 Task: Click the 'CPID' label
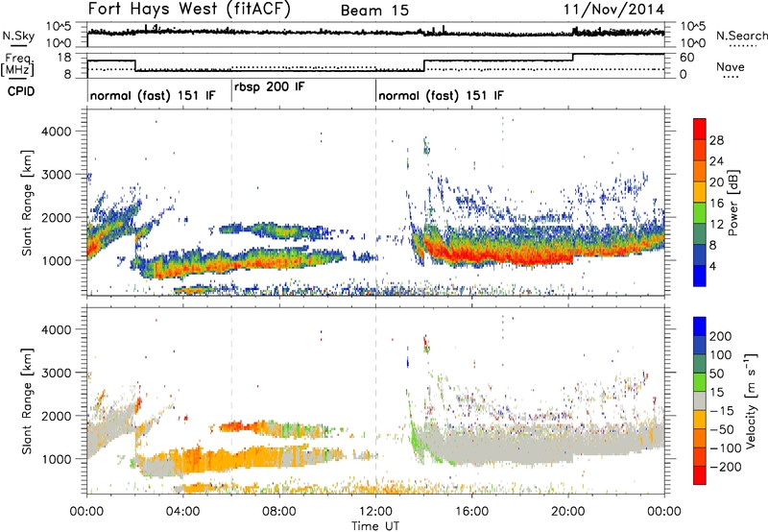pyautogui.click(x=21, y=91)
